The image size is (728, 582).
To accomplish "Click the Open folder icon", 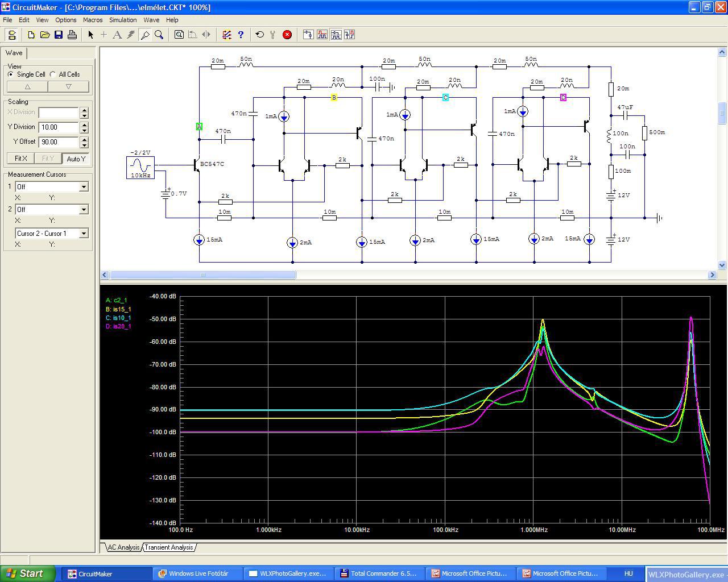I will tap(45, 35).
